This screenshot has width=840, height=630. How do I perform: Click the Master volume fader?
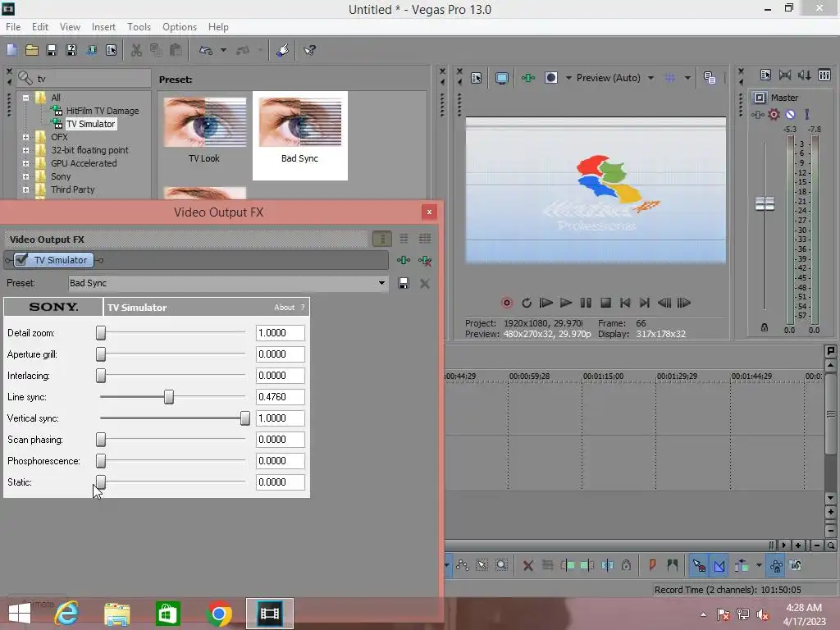point(765,204)
